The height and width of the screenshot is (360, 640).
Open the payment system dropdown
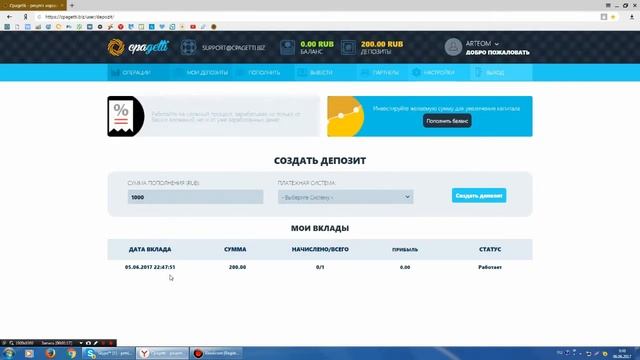pos(346,197)
